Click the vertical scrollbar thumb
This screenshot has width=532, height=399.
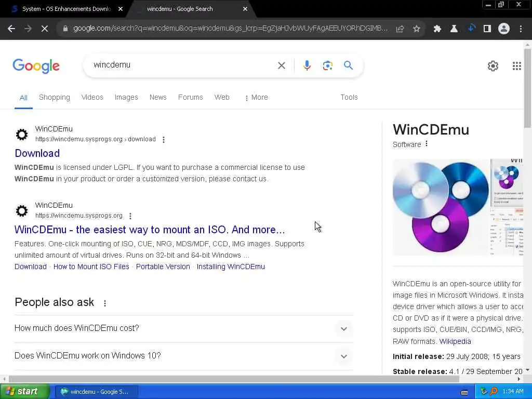[x=528, y=88]
